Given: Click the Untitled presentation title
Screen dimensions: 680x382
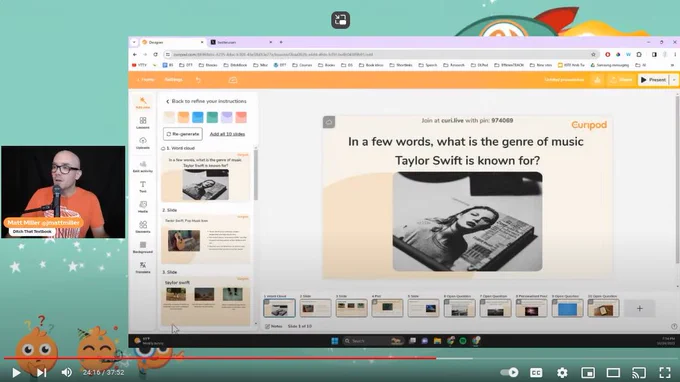Looking at the screenshot, I should (564, 80).
